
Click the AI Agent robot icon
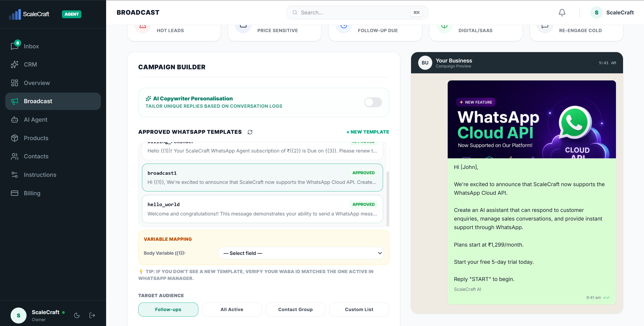coord(15,120)
